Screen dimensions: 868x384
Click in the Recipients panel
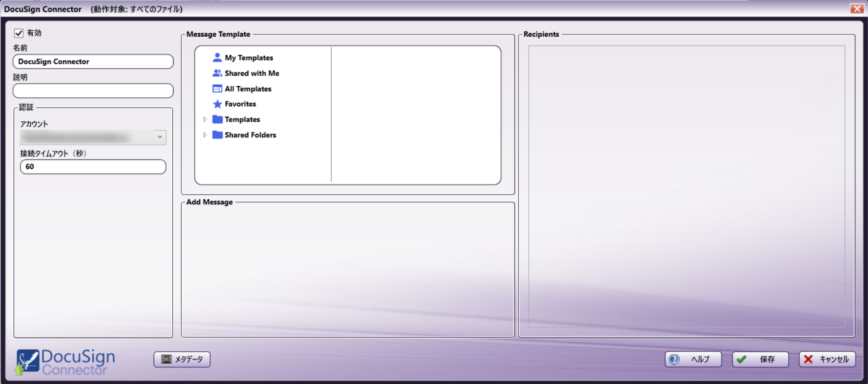686,186
